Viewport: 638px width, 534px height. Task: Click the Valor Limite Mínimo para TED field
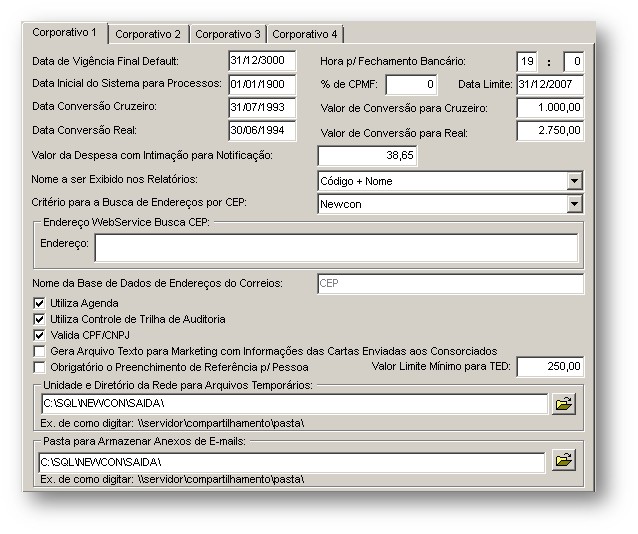pos(550,367)
